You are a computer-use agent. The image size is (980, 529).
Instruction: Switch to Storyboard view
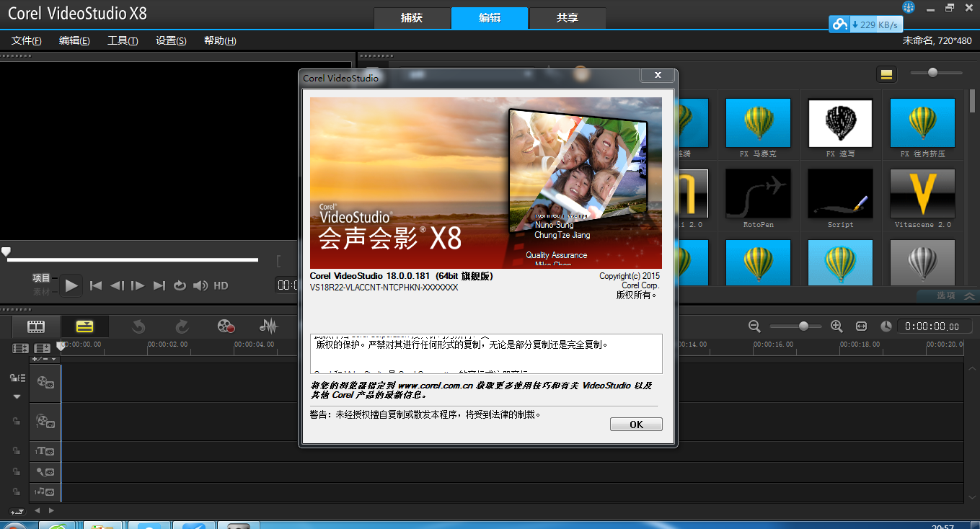[x=36, y=326]
